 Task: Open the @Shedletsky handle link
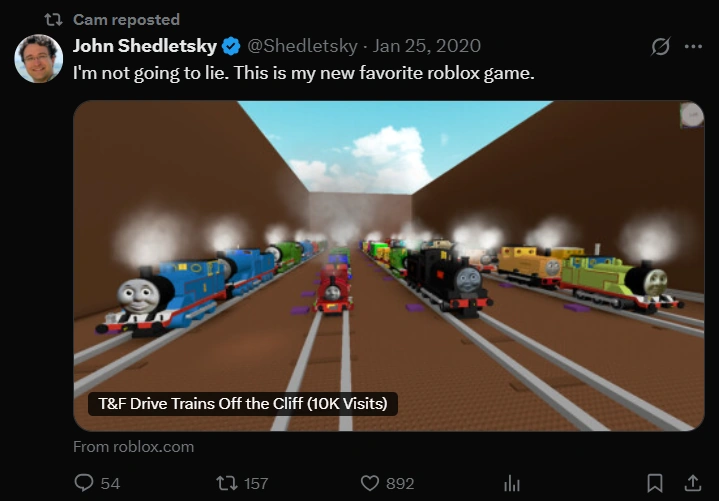[303, 46]
